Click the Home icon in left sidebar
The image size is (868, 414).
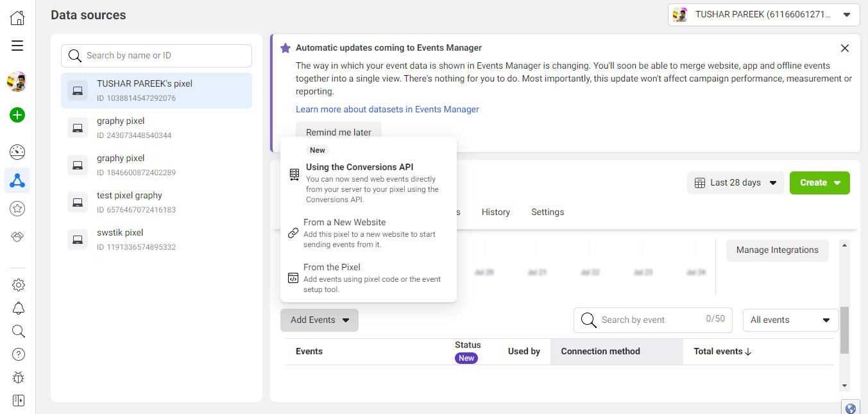[x=17, y=17]
